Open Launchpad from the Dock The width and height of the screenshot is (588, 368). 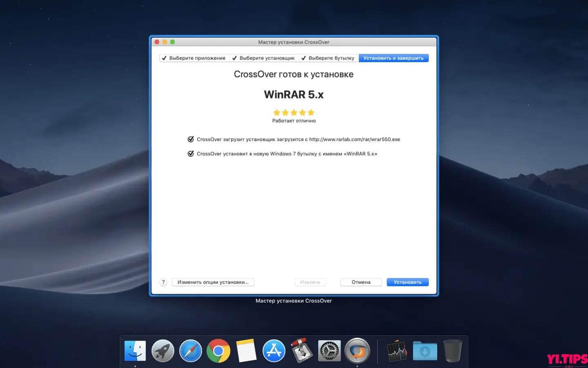click(163, 350)
